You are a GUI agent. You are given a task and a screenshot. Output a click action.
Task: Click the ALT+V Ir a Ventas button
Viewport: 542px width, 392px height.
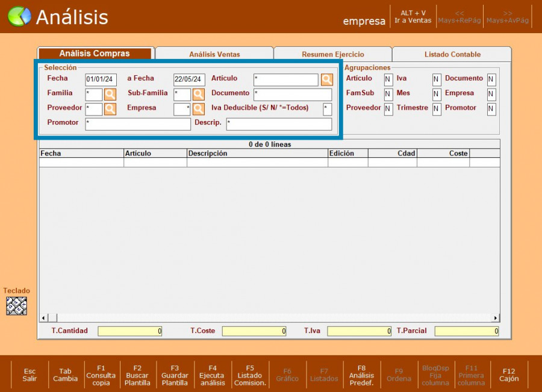click(413, 17)
